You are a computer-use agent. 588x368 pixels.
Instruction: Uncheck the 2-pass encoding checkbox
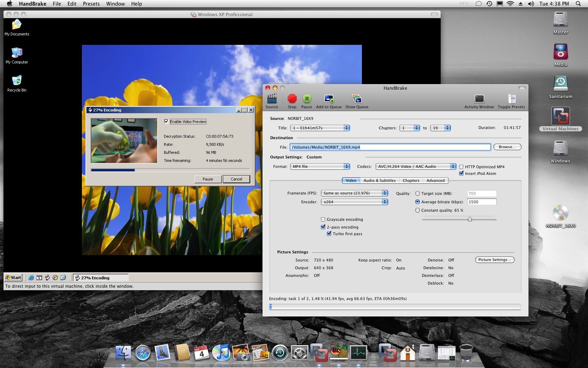(x=323, y=227)
